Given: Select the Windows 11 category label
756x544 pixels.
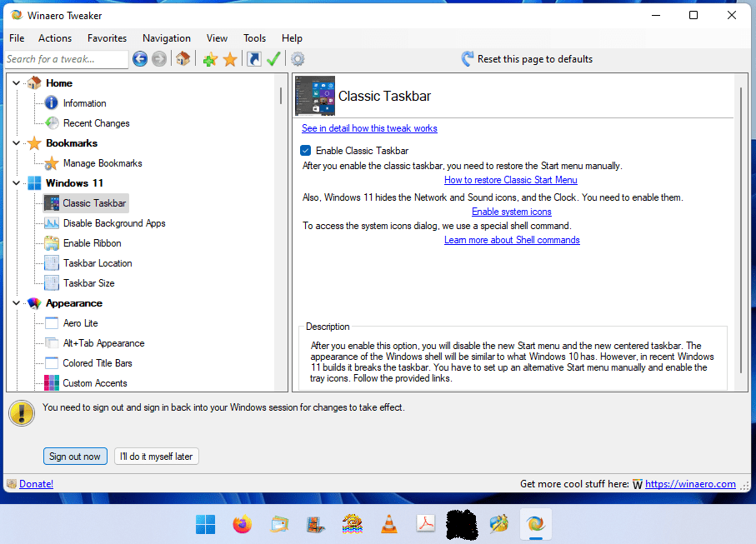Looking at the screenshot, I should [74, 183].
